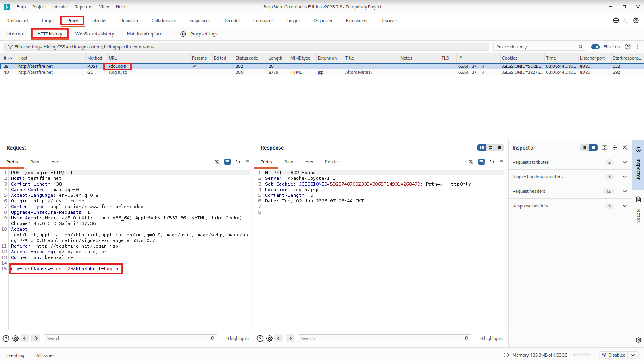
Task: Dock Inspector to left layout
Action: (x=584, y=148)
